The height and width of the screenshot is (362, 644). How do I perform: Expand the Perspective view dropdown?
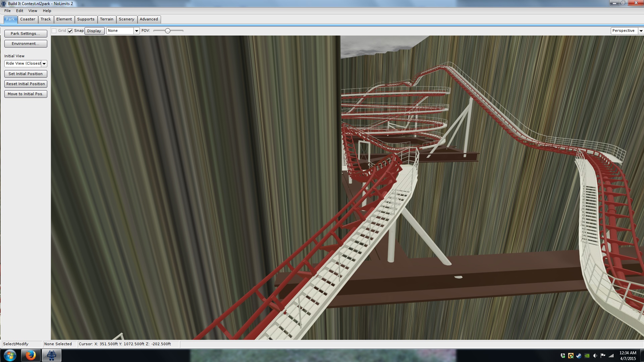tap(641, 31)
